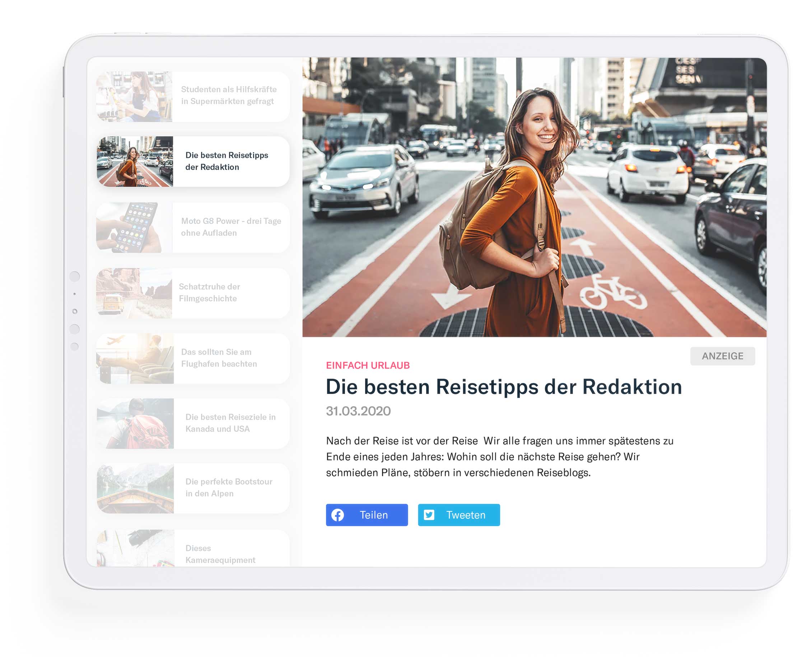812x657 pixels.
Task: Open article Das sollten Sie am Flughafen beachten
Action: 193,358
